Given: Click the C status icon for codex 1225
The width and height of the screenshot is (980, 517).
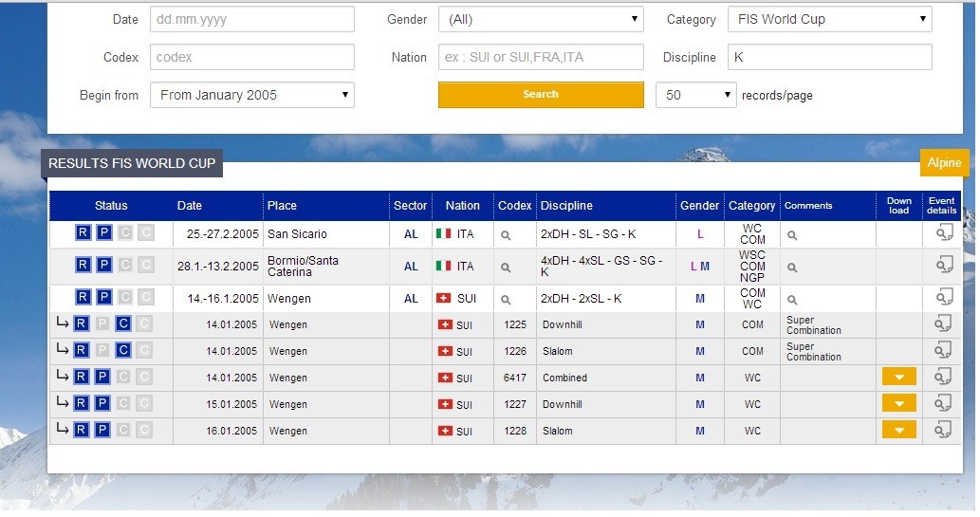Looking at the screenshot, I should pos(123,323).
